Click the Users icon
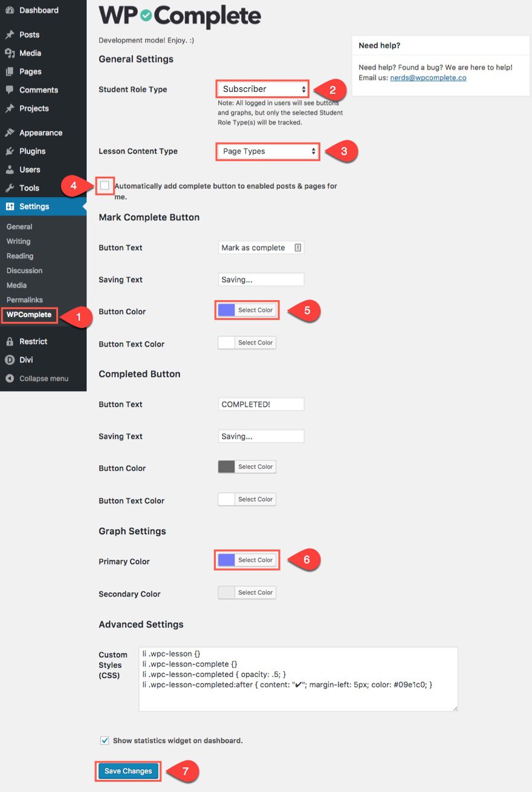The height and width of the screenshot is (792, 532). pos(11,169)
